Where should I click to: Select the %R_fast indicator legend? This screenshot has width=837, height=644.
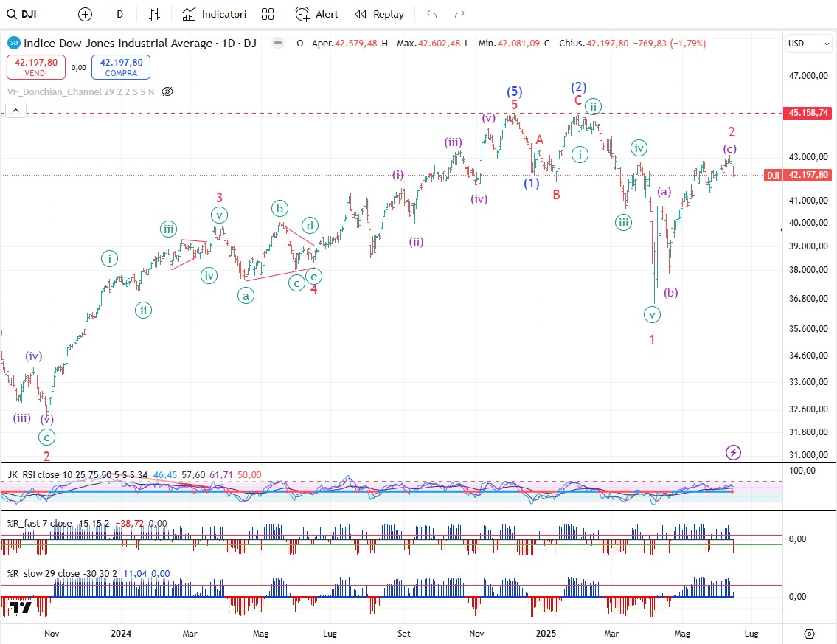(58, 523)
